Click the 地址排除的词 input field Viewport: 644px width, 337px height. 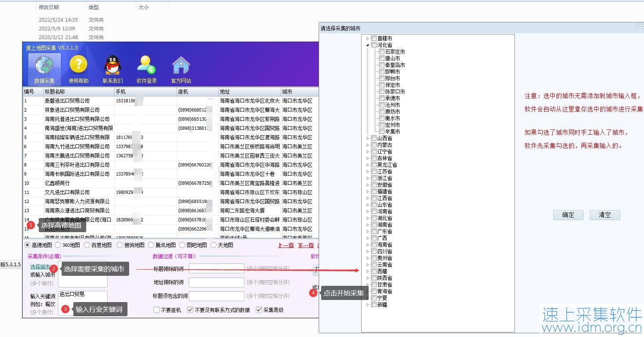217,282
